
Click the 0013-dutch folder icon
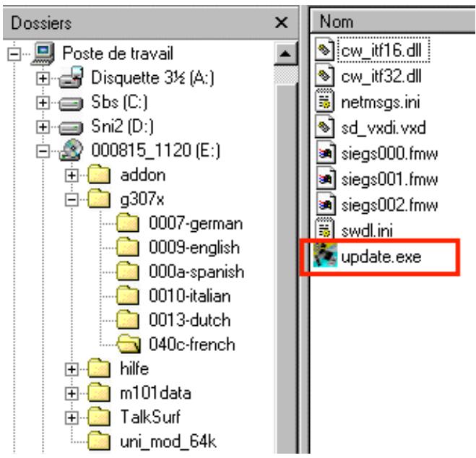[128, 320]
